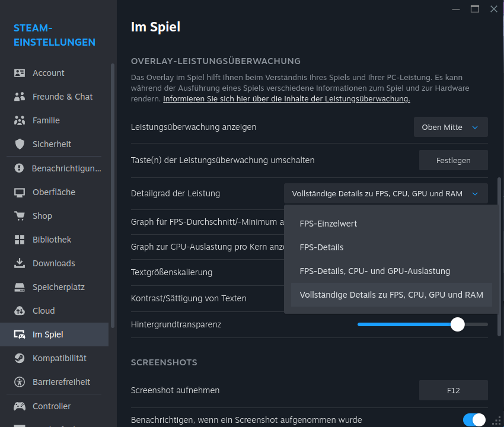Viewport: 504px width, 427px height.
Task: Click the Festlegen key binding button
Action: [453, 160]
